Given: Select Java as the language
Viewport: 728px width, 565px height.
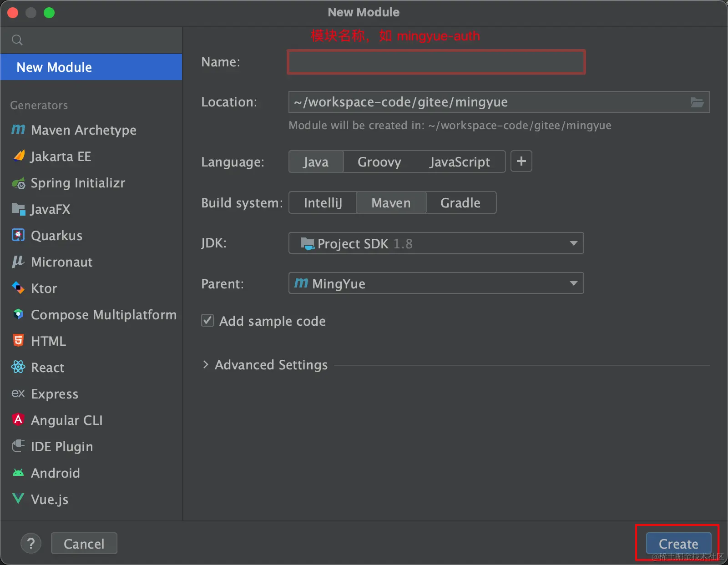Looking at the screenshot, I should click(x=316, y=161).
